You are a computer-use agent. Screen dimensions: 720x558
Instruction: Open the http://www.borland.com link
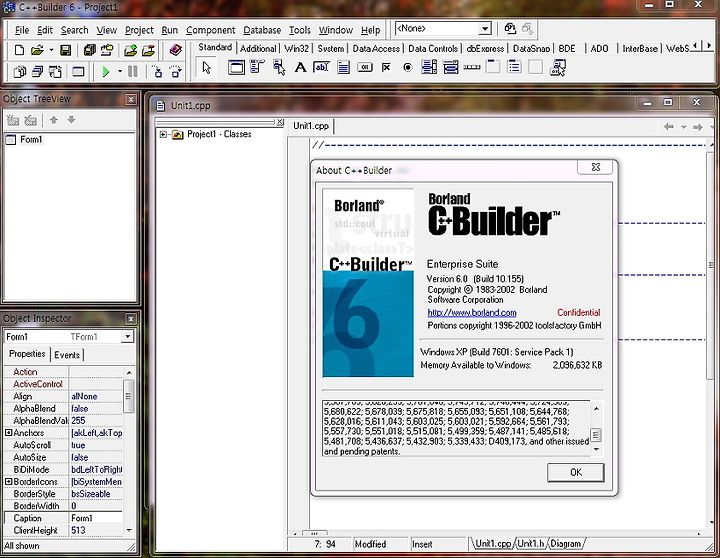click(472, 313)
